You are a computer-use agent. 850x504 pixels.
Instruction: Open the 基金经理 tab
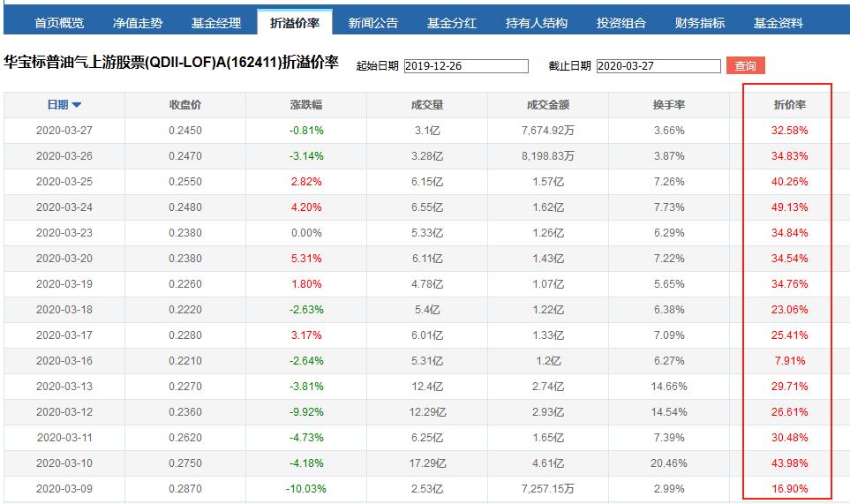click(216, 23)
